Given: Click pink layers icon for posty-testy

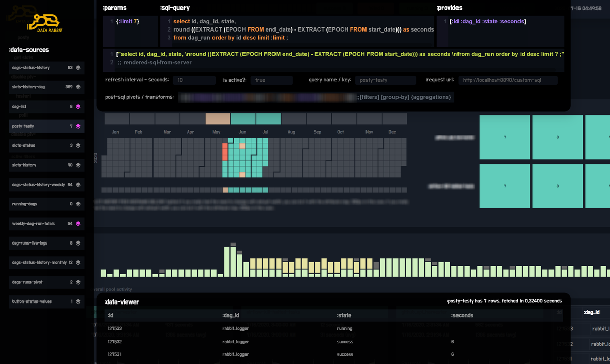Looking at the screenshot, I should click(x=78, y=126).
